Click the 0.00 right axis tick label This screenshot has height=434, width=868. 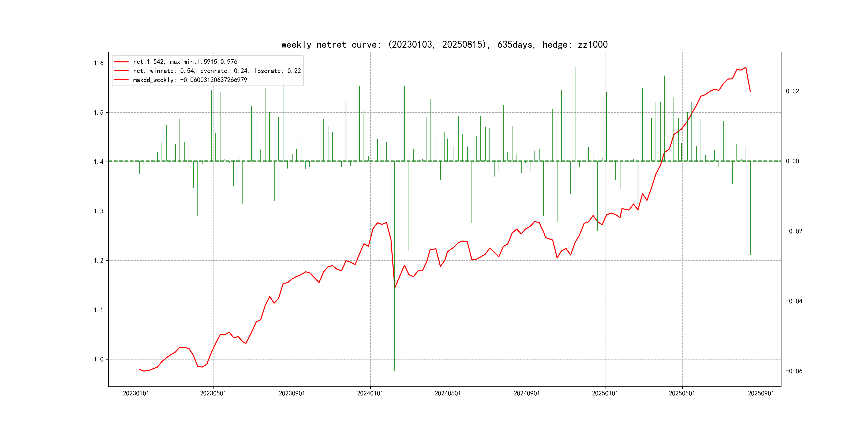[x=792, y=161]
